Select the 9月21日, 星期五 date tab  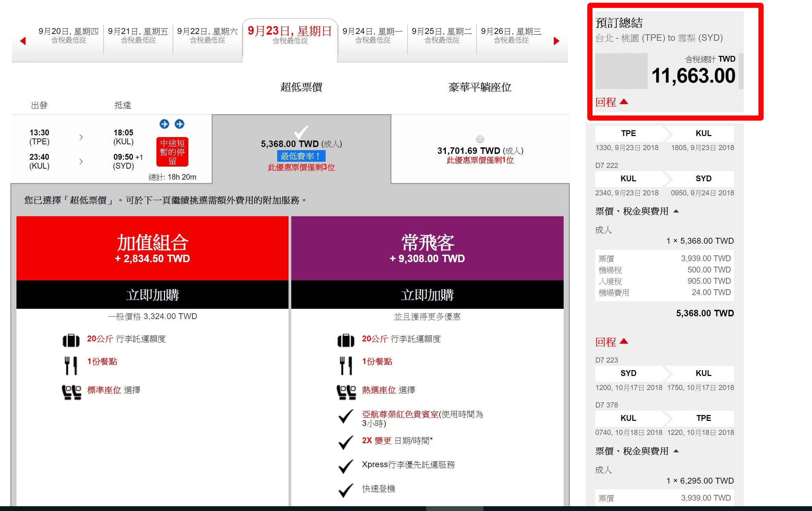coord(138,35)
